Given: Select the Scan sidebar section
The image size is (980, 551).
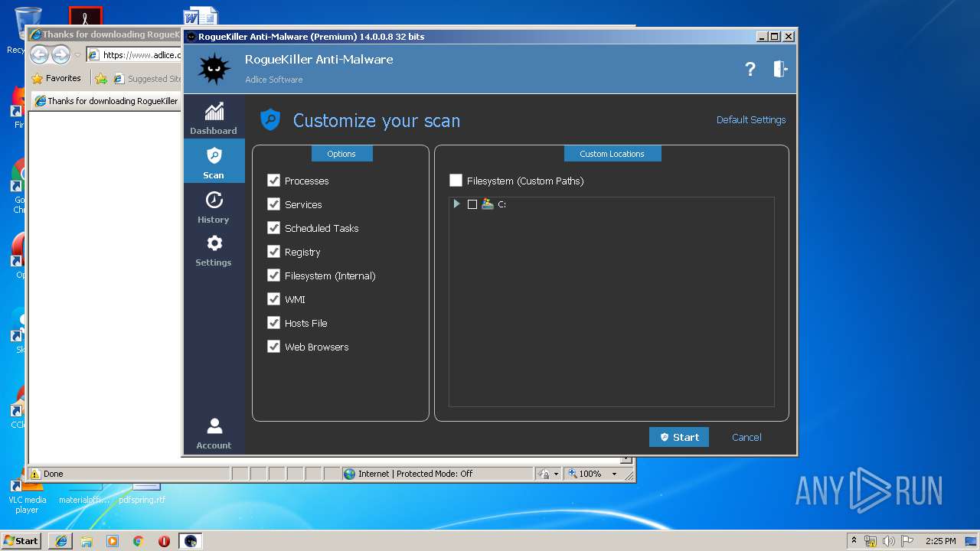Looking at the screenshot, I should click(x=214, y=161).
